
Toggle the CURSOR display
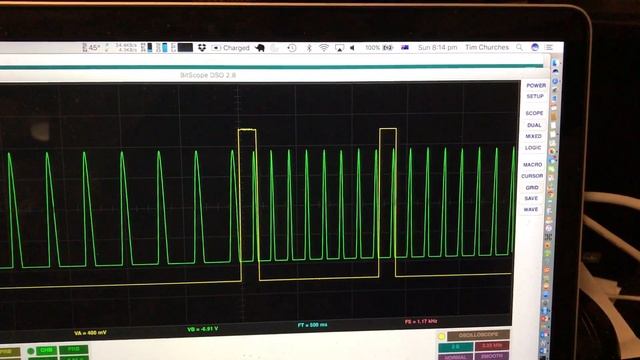click(532, 176)
